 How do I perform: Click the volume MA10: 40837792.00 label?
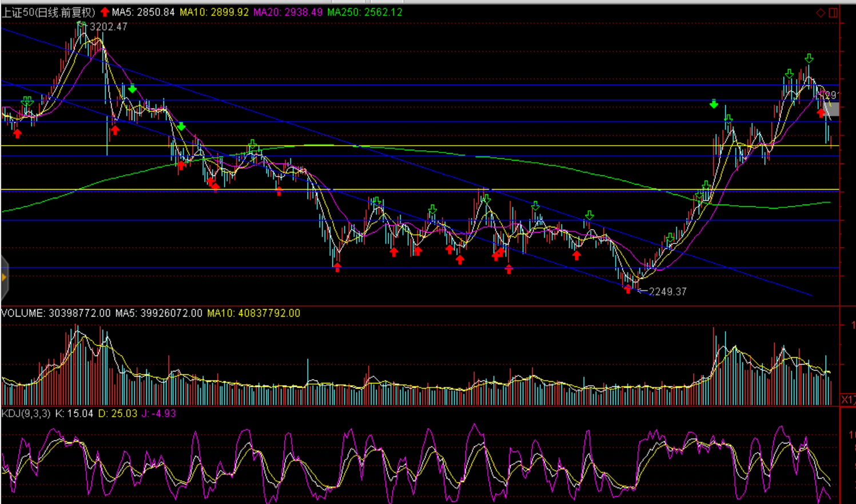pyautogui.click(x=253, y=313)
